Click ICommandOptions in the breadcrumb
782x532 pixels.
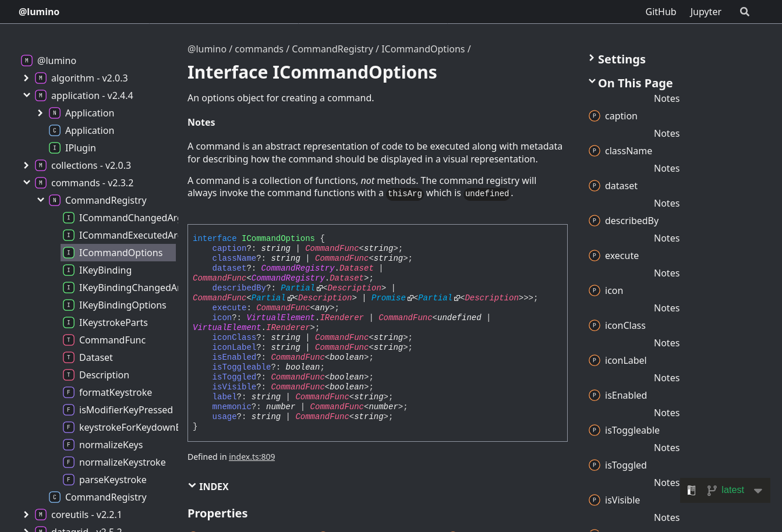coord(423,49)
